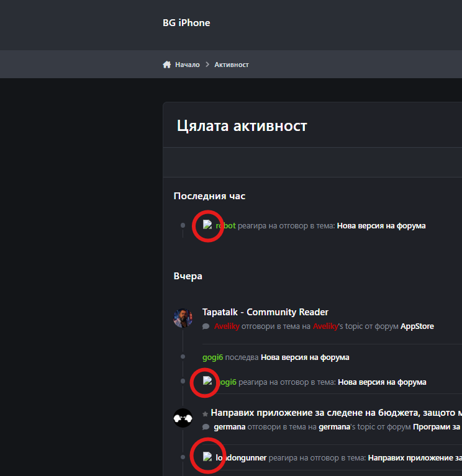
Task: Visit the AppStore forum link
Action: tap(417, 326)
